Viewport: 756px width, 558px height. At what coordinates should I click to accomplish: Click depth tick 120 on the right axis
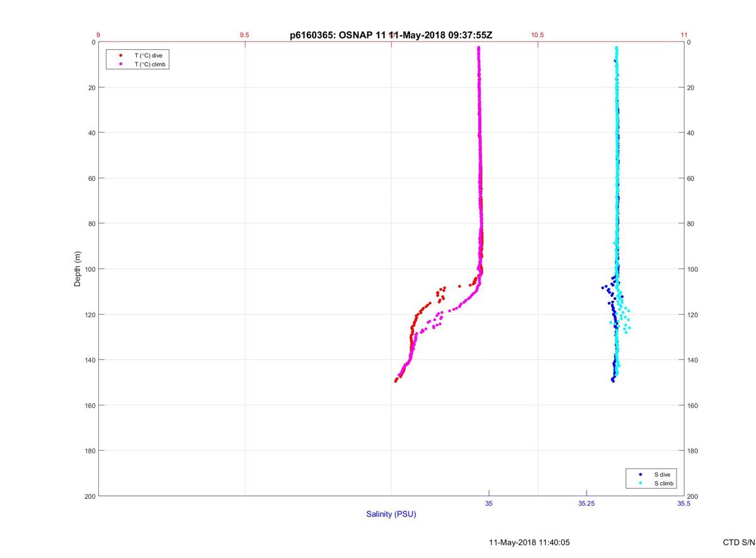(694, 315)
